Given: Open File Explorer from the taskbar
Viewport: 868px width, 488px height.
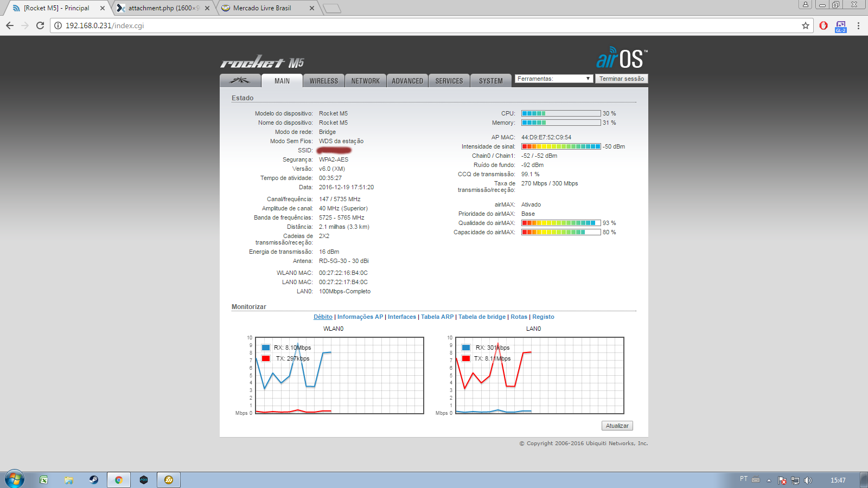Looking at the screenshot, I should point(69,480).
